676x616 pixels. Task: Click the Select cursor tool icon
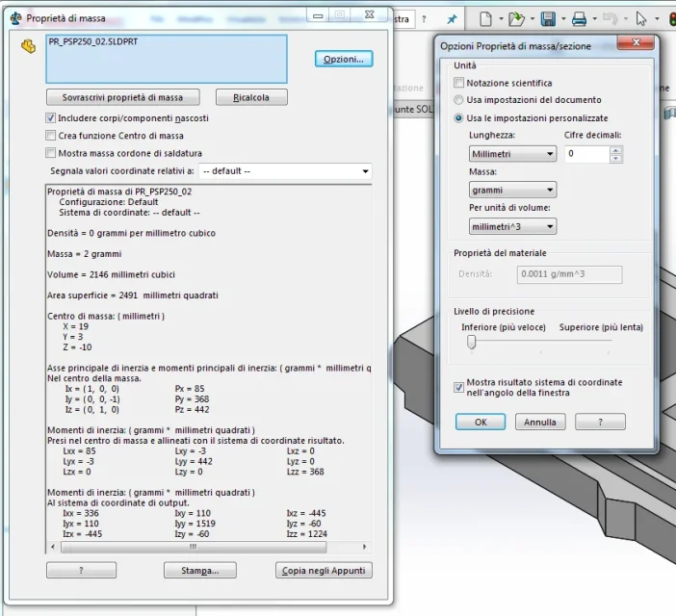[x=641, y=19]
